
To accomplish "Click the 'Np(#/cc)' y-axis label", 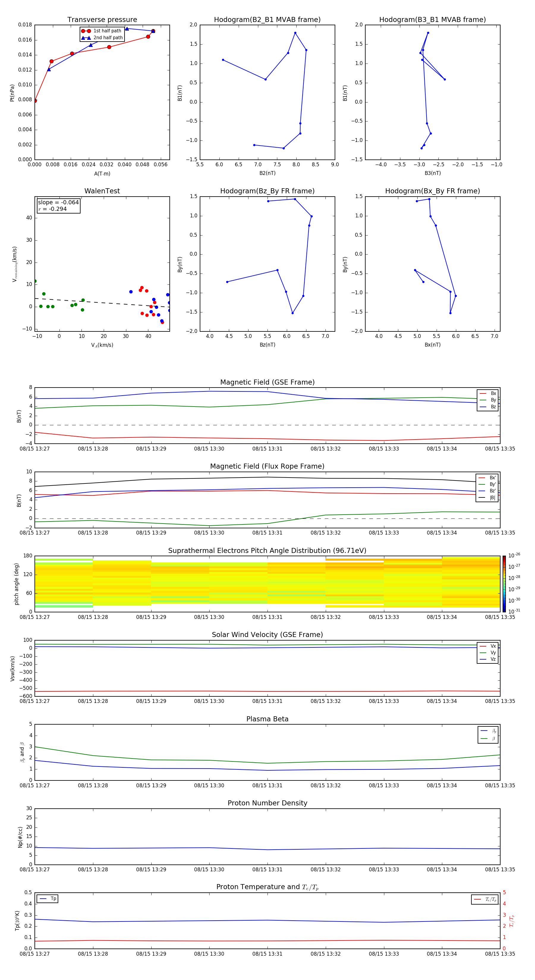I will 20,837.
